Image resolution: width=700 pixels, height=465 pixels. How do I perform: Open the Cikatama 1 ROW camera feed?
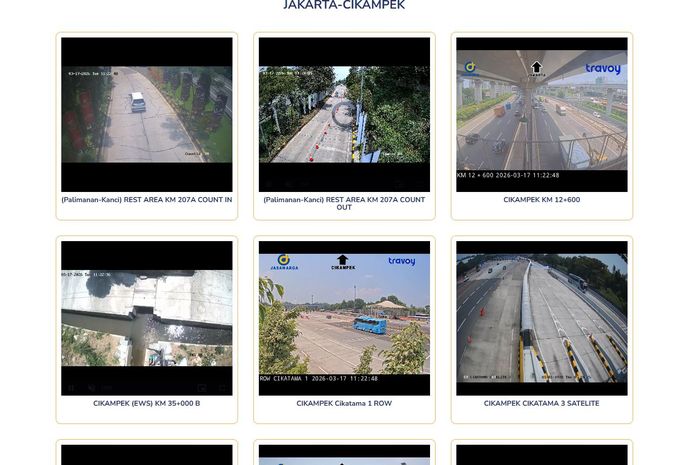click(344, 318)
